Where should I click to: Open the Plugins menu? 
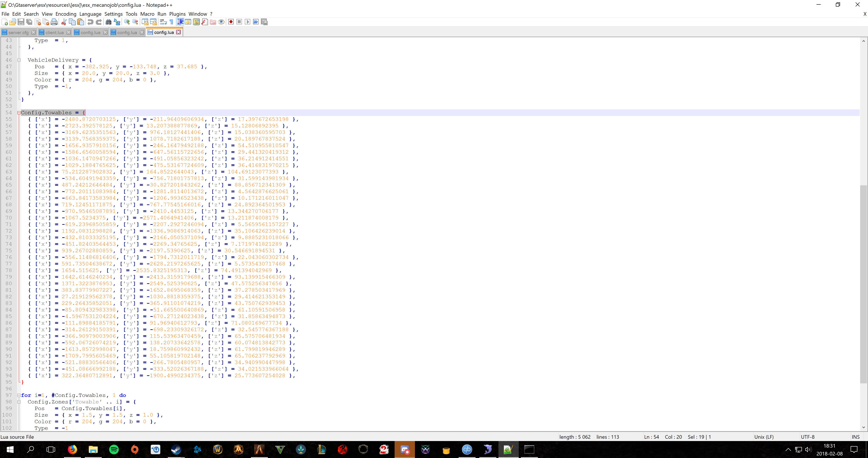(x=177, y=14)
